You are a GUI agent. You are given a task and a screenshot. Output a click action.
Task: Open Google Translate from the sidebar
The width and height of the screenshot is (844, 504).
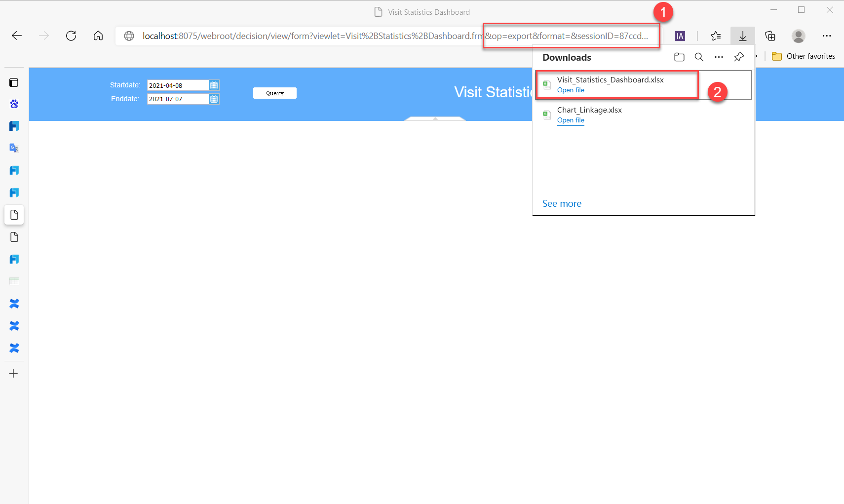pyautogui.click(x=14, y=148)
